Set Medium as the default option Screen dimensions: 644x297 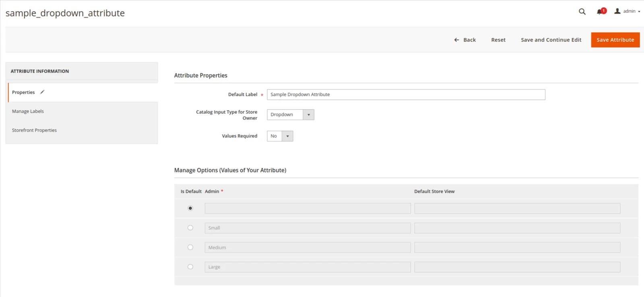[x=190, y=247]
